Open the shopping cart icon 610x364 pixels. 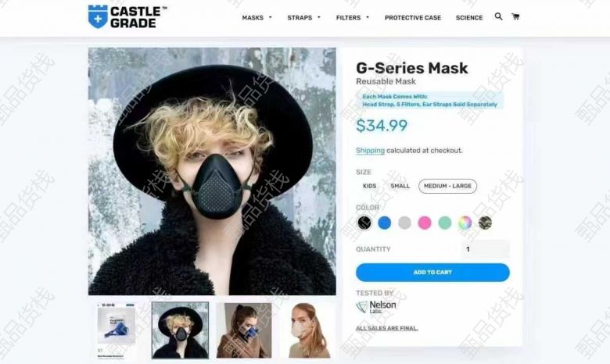coord(515,16)
